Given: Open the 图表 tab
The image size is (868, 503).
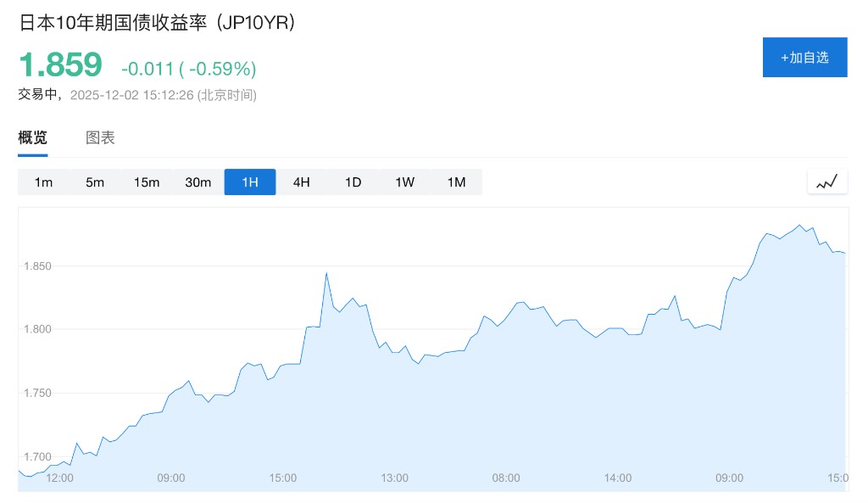Looking at the screenshot, I should (x=100, y=137).
